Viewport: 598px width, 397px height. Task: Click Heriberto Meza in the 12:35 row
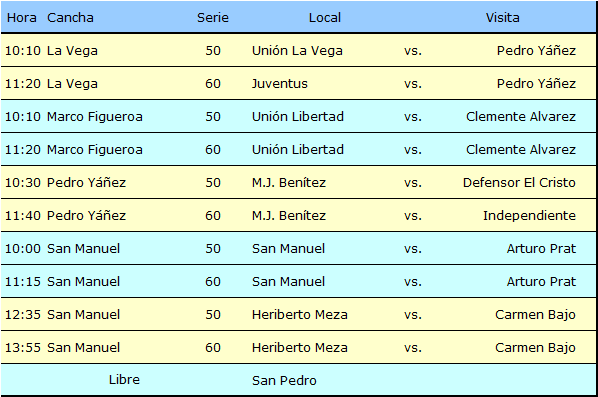pyautogui.click(x=300, y=315)
